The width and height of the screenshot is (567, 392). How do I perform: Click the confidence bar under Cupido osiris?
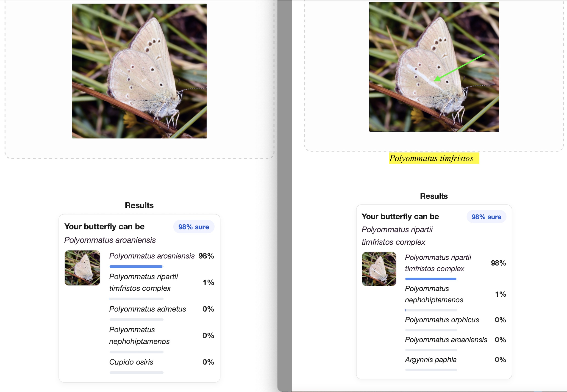[x=136, y=373]
